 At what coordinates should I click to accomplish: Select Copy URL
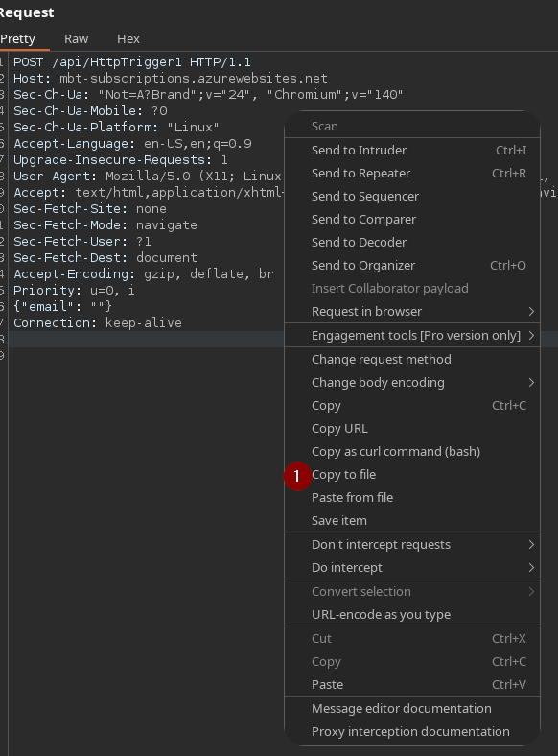(412, 428)
